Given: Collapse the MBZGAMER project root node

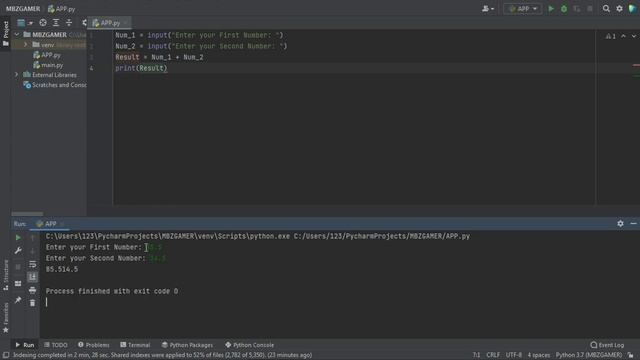Looking at the screenshot, I should click(17, 35).
